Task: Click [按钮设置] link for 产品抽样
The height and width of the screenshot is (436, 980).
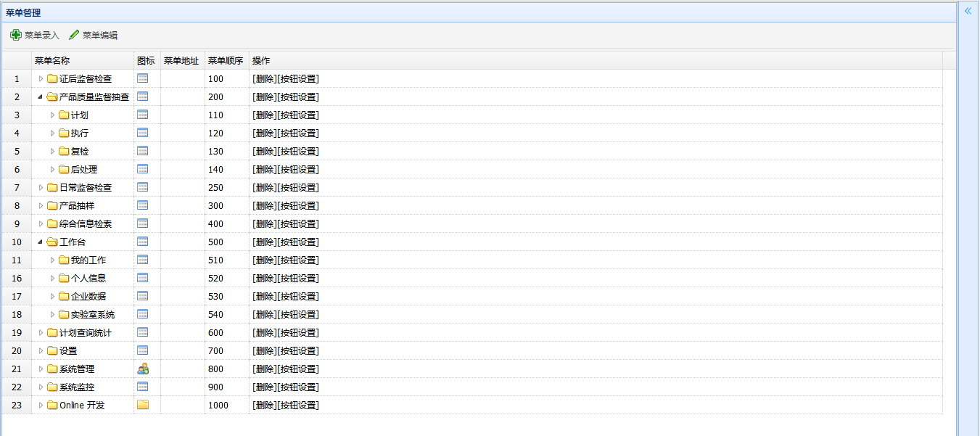Action: coord(298,205)
